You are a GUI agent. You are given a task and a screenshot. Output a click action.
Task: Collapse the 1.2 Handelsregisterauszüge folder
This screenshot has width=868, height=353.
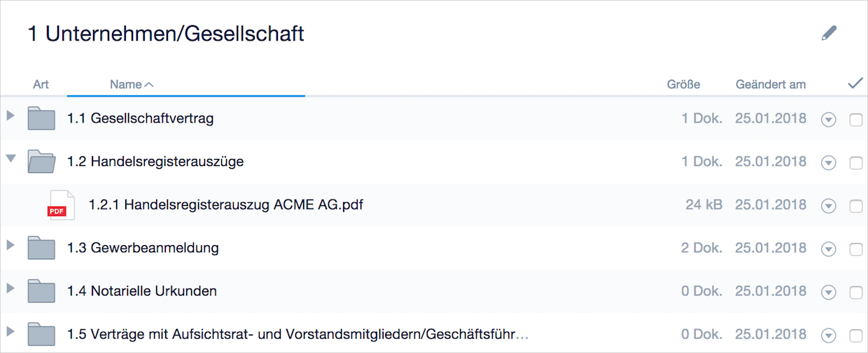pyautogui.click(x=10, y=158)
